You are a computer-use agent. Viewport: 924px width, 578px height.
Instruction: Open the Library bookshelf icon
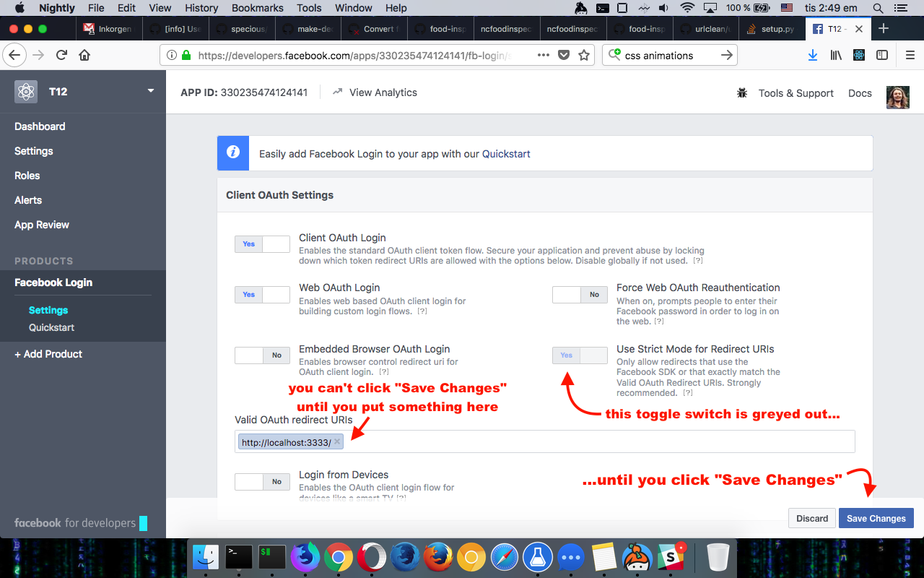pos(836,56)
